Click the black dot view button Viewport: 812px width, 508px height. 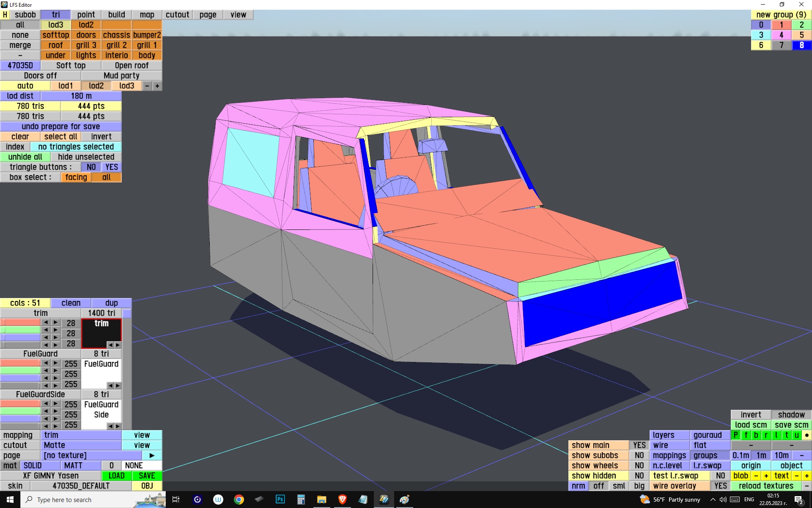(807, 435)
